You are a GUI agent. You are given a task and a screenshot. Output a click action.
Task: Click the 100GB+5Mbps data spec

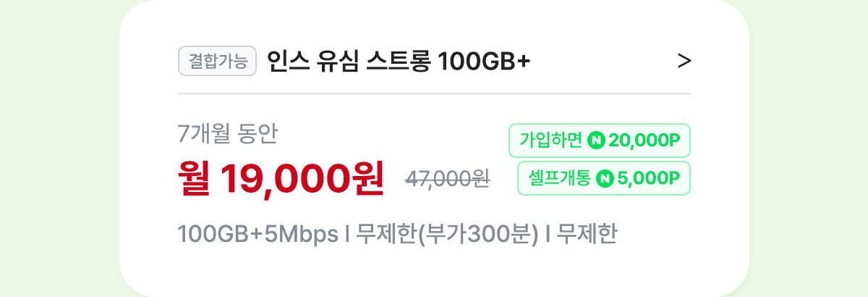[258, 235]
